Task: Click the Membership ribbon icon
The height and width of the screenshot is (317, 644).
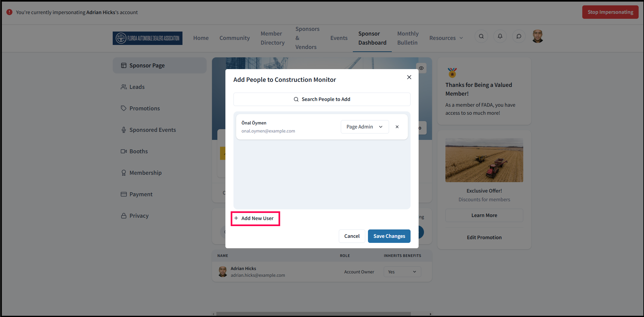Action: point(124,173)
